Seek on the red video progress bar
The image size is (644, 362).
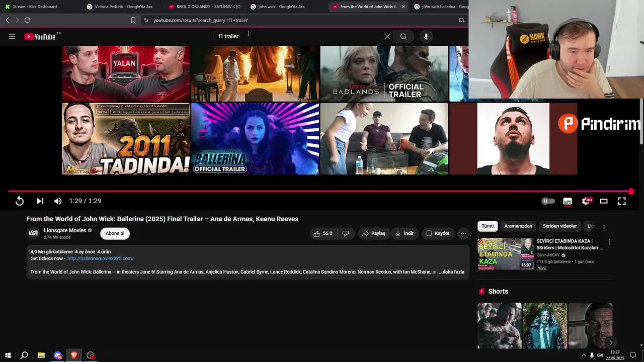[319, 191]
